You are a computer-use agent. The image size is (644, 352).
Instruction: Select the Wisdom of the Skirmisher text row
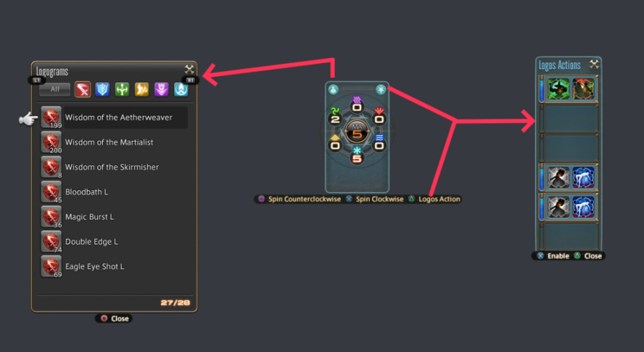pyautogui.click(x=112, y=167)
